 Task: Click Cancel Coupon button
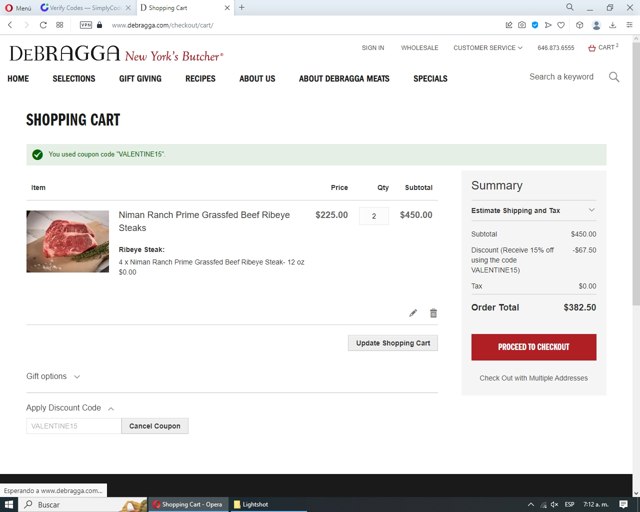point(155,426)
